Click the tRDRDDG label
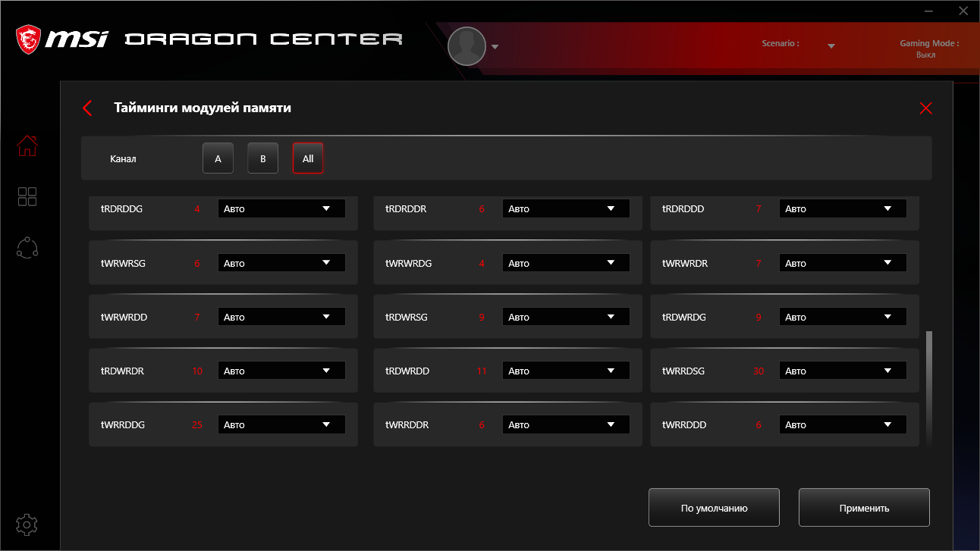 pos(122,208)
